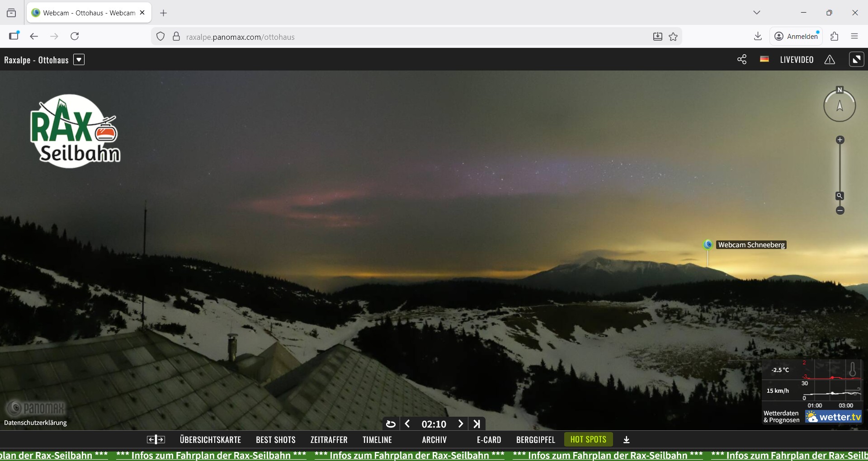Reset orientation with the compass
Image resolution: width=868 pixels, height=461 pixels.
[840, 105]
